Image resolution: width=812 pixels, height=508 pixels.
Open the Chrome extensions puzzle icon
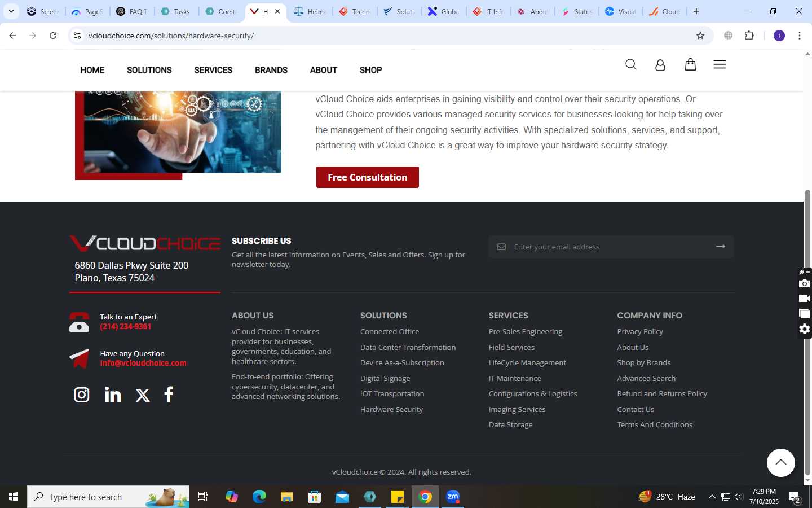[749, 36]
